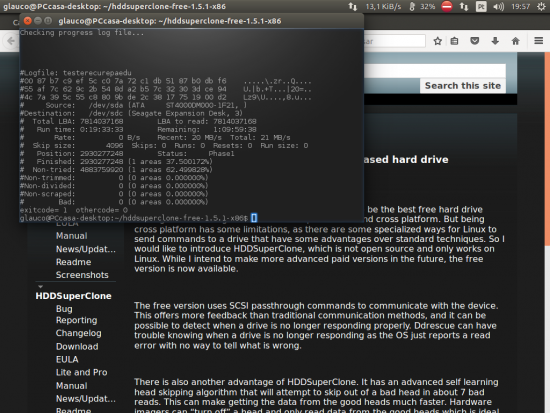This screenshot has width=550, height=413.
Task: Open the Changelog link
Action: [x=79, y=333]
